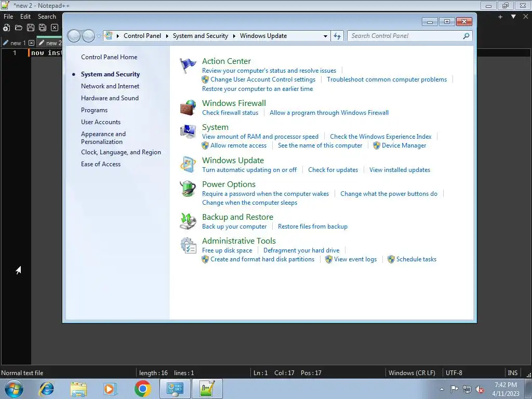532x399 pixels.
Task: Click Defragment your hard drive link
Action: coord(301,250)
